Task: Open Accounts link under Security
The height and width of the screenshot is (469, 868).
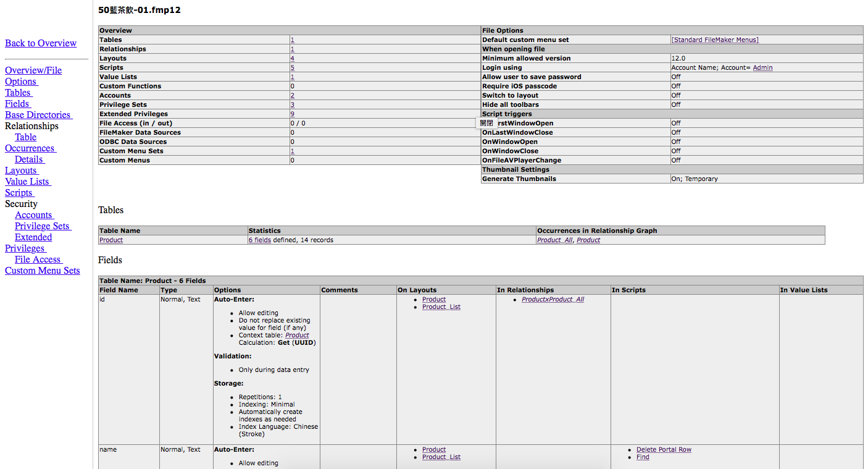Action: point(35,215)
